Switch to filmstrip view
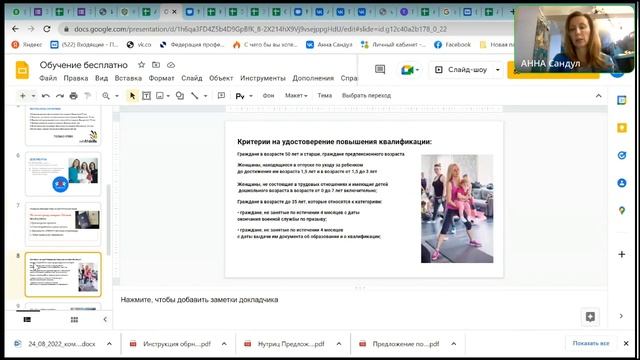Image resolution: width=640 pixels, height=360 pixels. (x=27, y=320)
